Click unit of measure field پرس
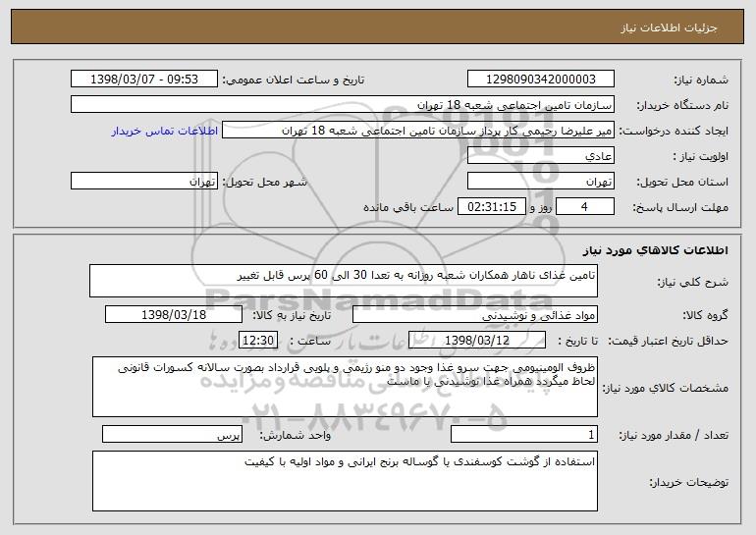The height and width of the screenshot is (535, 756). click(x=172, y=434)
